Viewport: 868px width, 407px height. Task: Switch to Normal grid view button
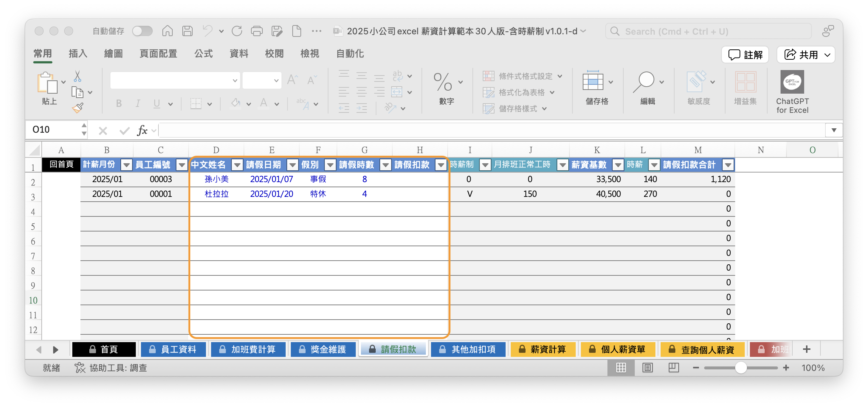[621, 368]
